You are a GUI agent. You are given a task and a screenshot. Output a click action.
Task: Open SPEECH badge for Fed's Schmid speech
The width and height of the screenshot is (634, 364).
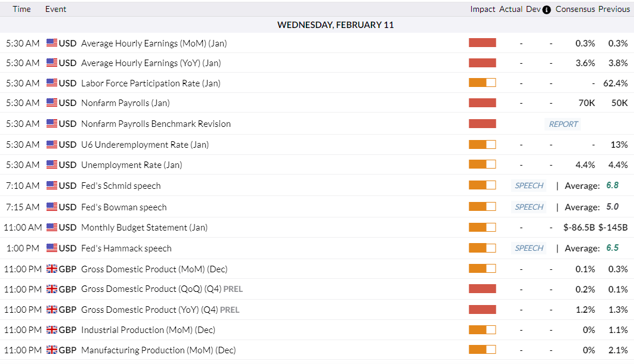[x=529, y=185]
